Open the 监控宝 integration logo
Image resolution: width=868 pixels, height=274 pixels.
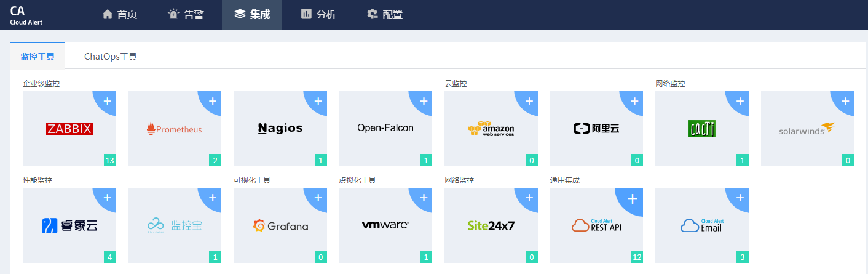pyautogui.click(x=175, y=226)
